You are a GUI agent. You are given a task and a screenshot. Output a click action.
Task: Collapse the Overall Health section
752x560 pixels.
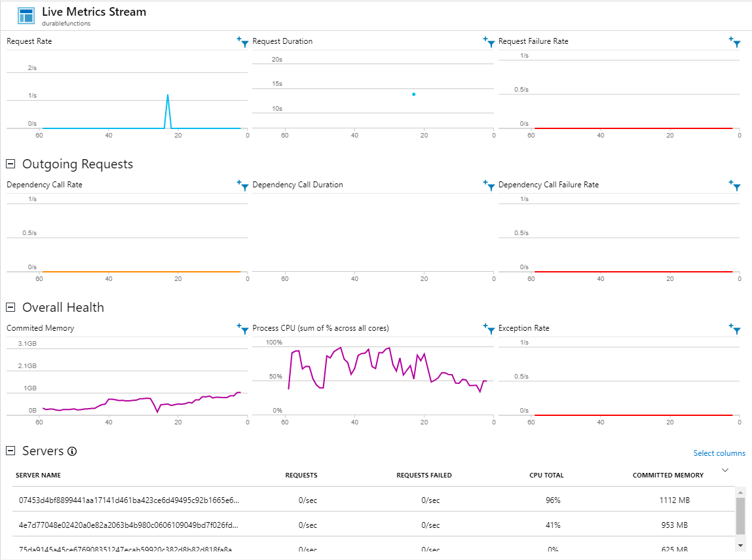(x=10, y=307)
